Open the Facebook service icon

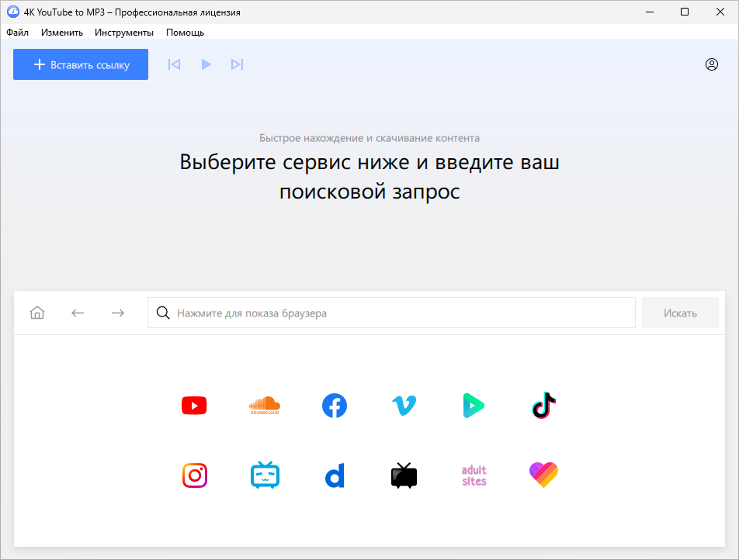[x=334, y=405]
